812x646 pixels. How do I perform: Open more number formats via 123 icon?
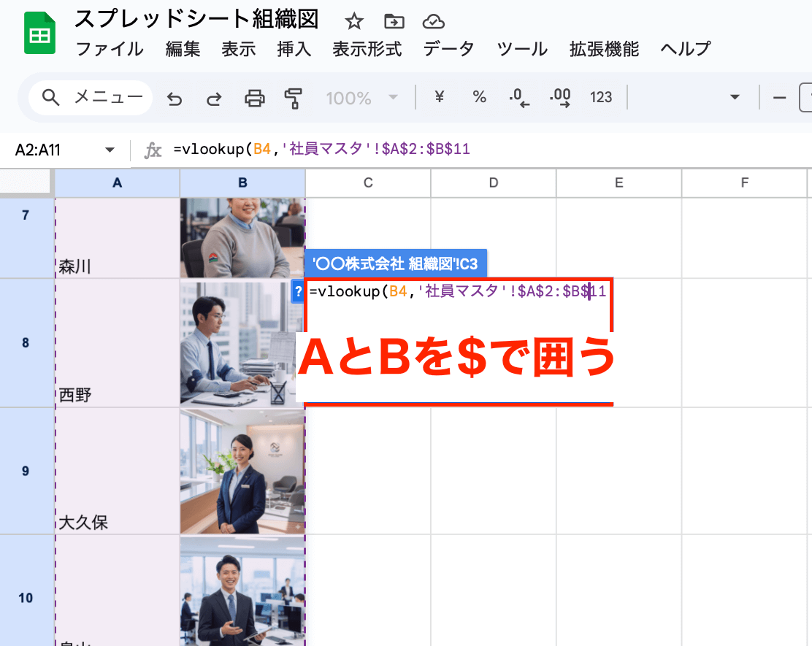click(x=601, y=97)
